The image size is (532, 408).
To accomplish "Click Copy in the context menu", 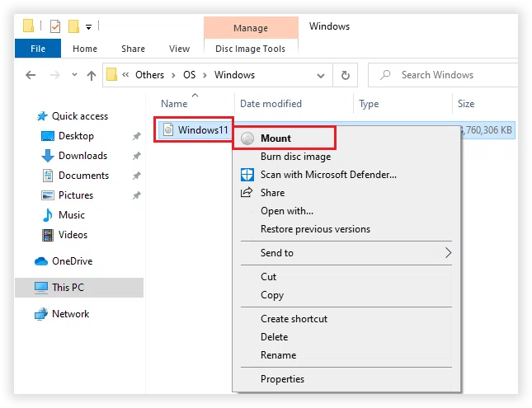I will coord(346,295).
